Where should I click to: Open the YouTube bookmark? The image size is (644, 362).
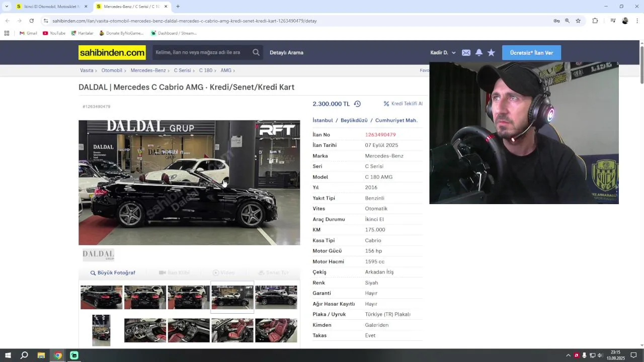(x=54, y=33)
